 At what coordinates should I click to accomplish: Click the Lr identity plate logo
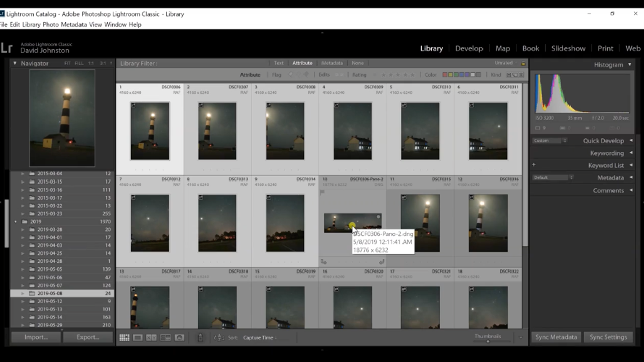[x=6, y=48]
